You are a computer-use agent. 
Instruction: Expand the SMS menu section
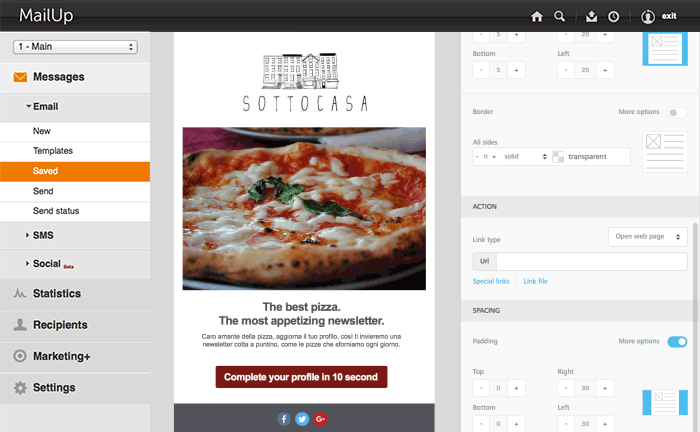click(43, 235)
